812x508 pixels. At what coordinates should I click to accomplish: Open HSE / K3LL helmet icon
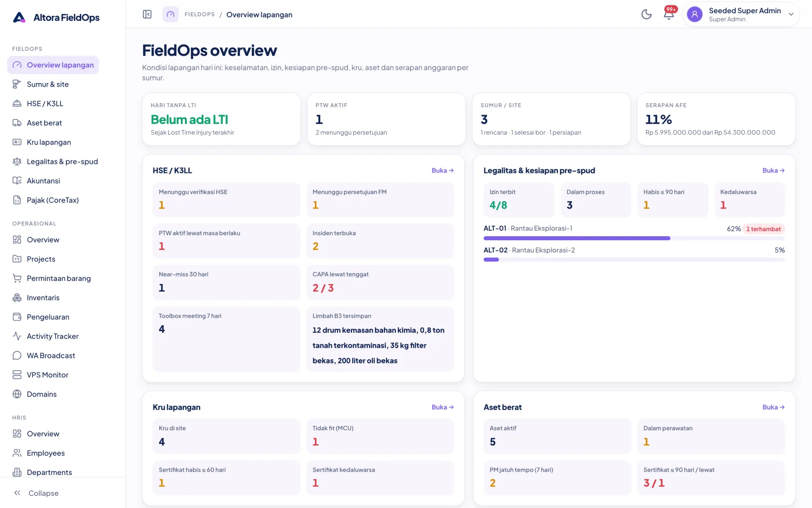pyautogui.click(x=17, y=103)
